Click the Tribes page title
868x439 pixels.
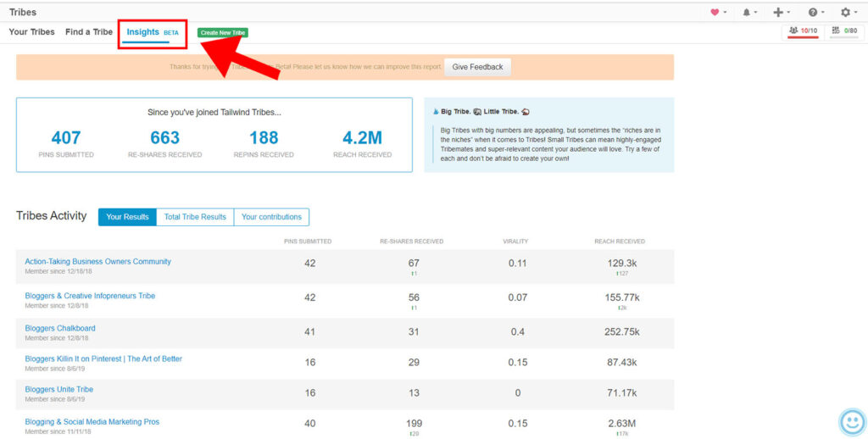[23, 12]
